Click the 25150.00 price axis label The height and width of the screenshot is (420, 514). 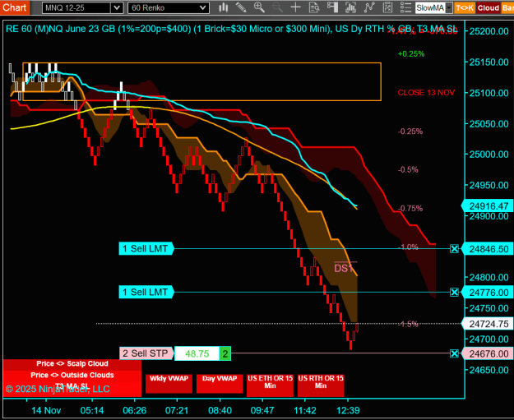point(489,62)
